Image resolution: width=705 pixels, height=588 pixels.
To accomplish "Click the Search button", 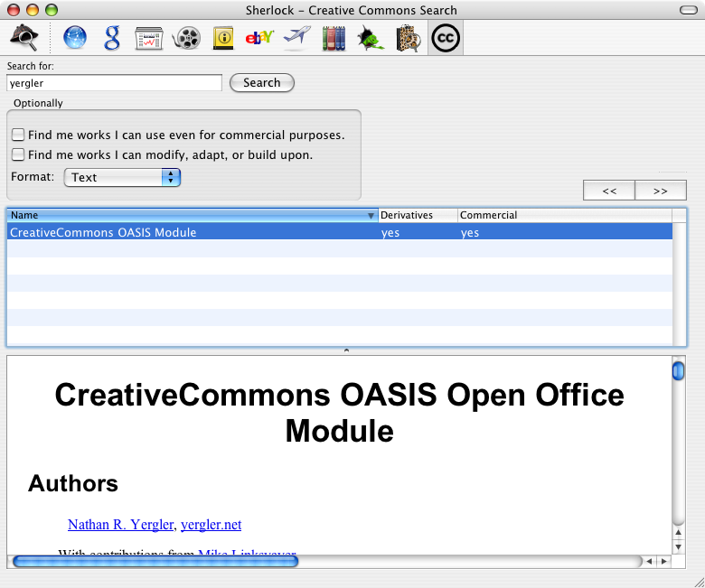I will 262,83.
